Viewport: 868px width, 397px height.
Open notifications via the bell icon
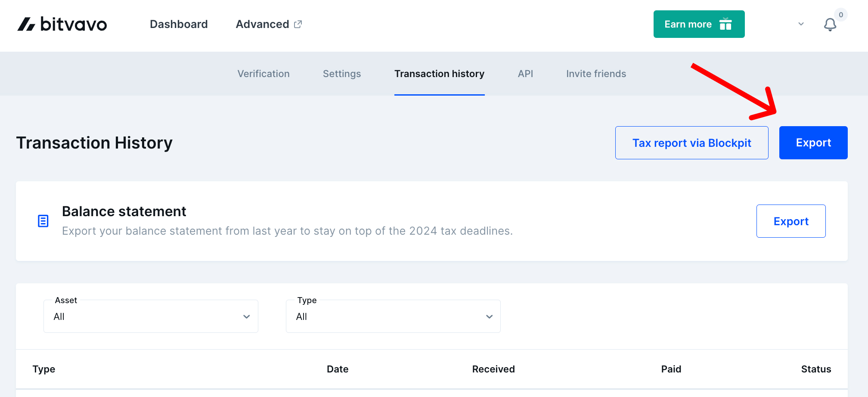830,25
